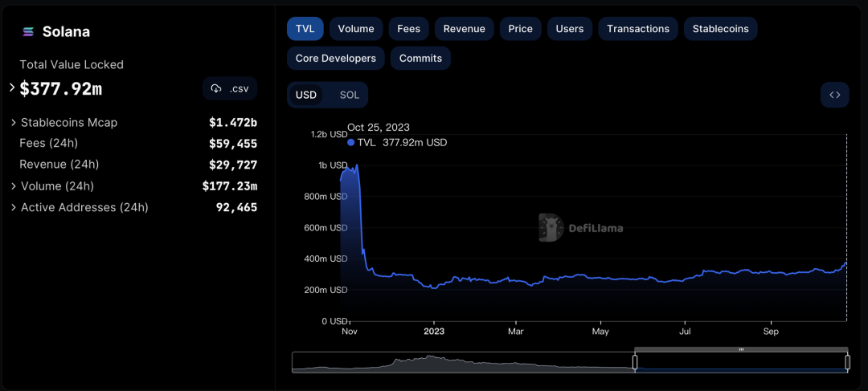Click the right handle of time range slider
Viewport: 868px width, 391px height.
(x=847, y=362)
